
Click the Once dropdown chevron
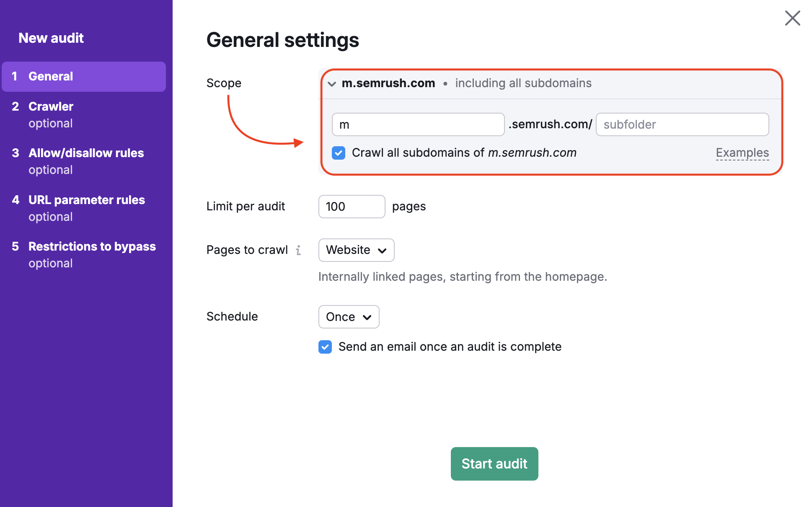[367, 317]
